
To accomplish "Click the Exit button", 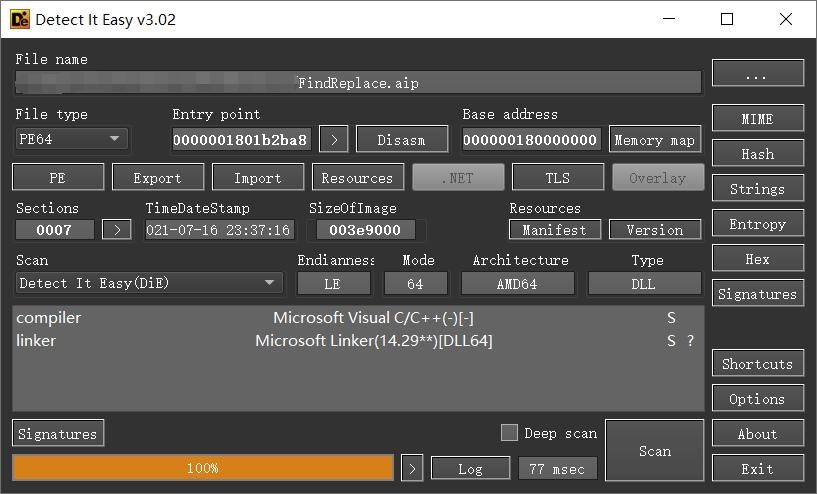I will coord(758,468).
